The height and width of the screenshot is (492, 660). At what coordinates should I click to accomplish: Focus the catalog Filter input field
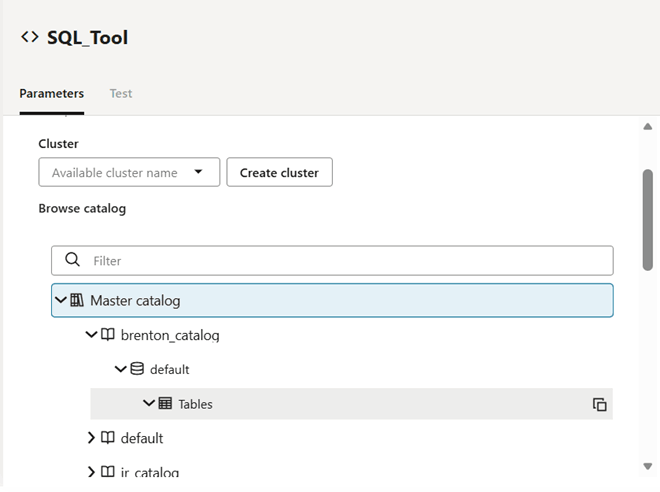333,261
